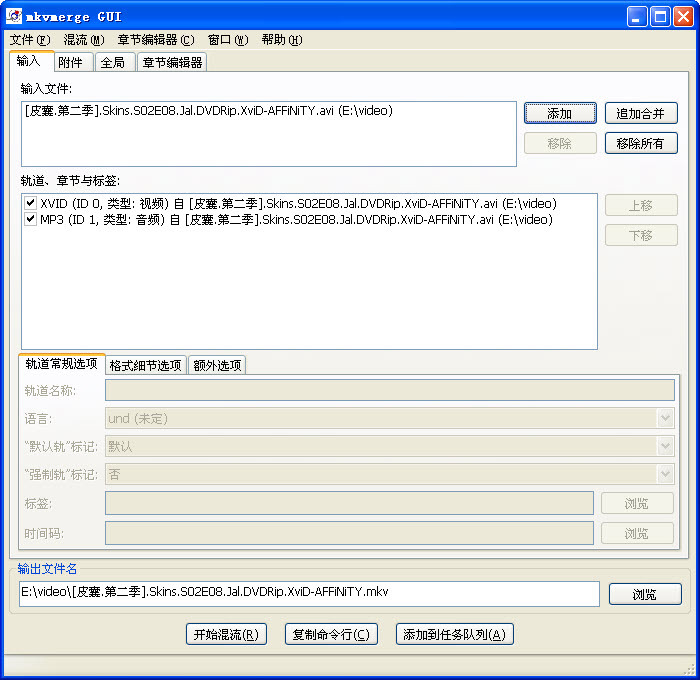Click the 下移 button
This screenshot has height=680, width=700.
coord(641,235)
